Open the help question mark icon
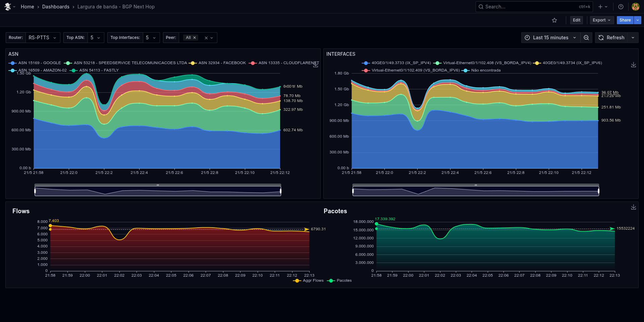Screen dimensions: 644x322 [x=621, y=7]
